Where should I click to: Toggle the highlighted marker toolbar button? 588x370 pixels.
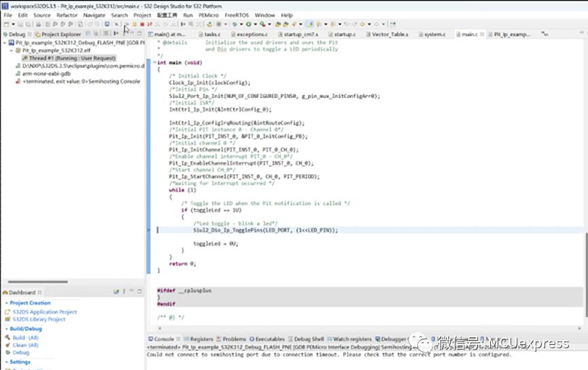pyautogui.click(x=309, y=24)
